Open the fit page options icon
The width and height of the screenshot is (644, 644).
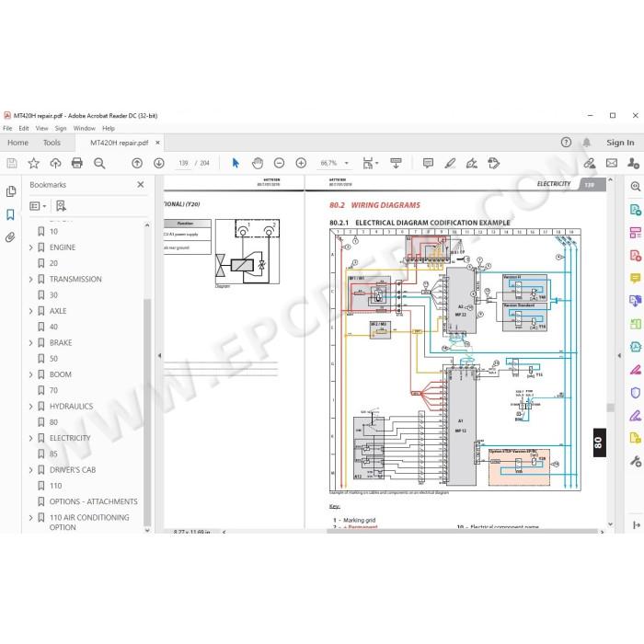coord(370,163)
